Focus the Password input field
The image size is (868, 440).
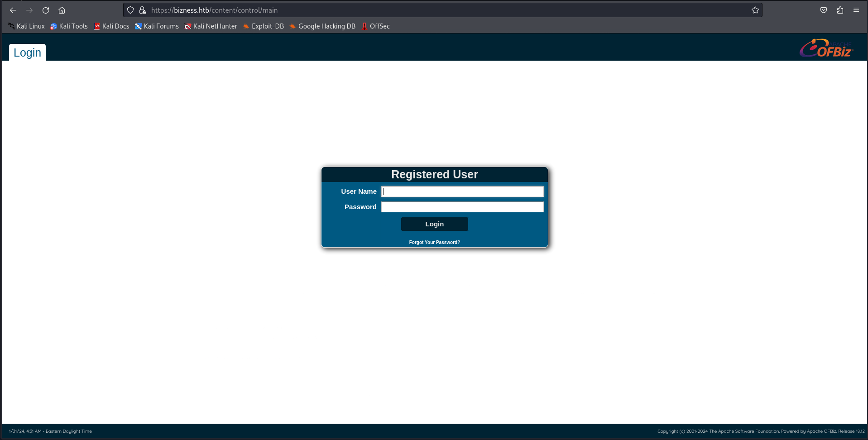click(462, 207)
